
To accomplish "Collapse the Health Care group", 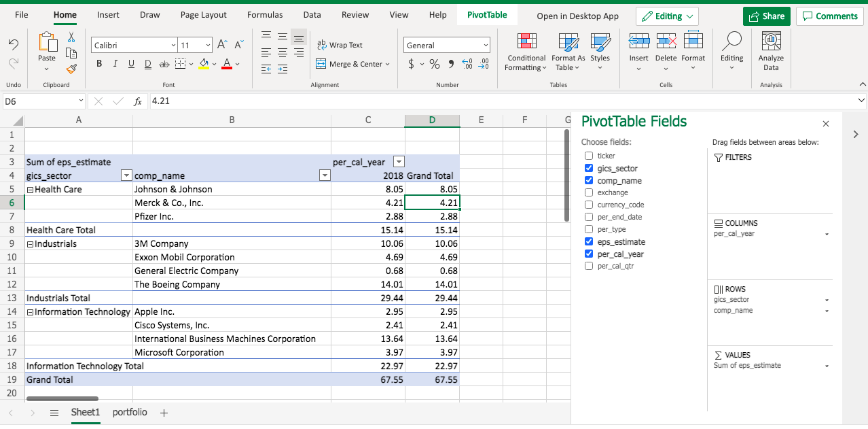I will pyautogui.click(x=30, y=190).
